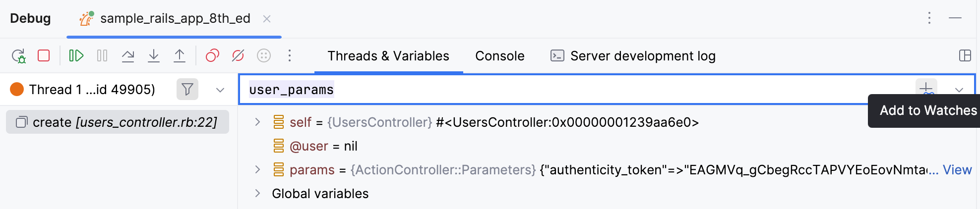This screenshot has width=980, height=209.
Task: Click the Step Into icon
Action: pyautogui.click(x=154, y=55)
